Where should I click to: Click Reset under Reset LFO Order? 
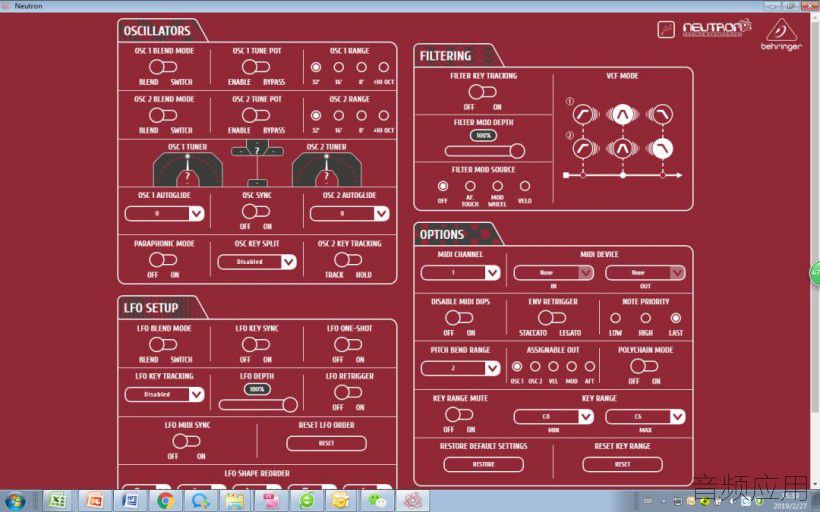(x=326, y=443)
